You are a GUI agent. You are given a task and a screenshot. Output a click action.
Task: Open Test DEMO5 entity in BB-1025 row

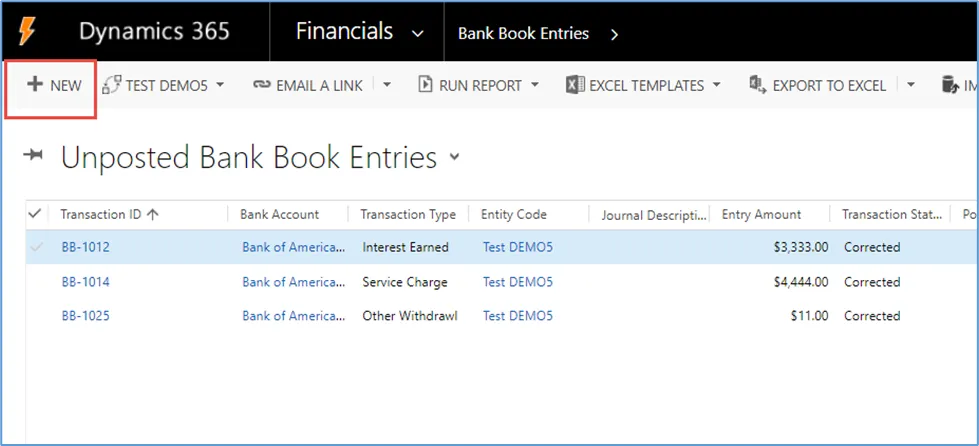tap(518, 315)
